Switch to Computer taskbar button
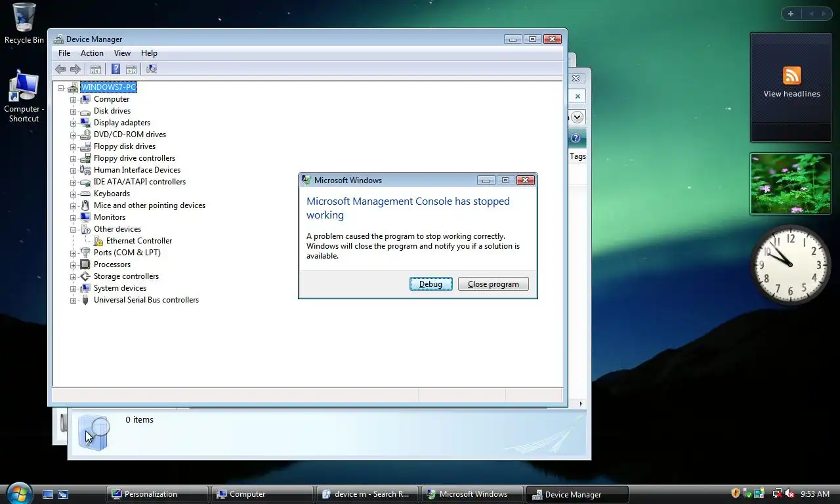Image resolution: width=840 pixels, height=504 pixels. point(262,494)
